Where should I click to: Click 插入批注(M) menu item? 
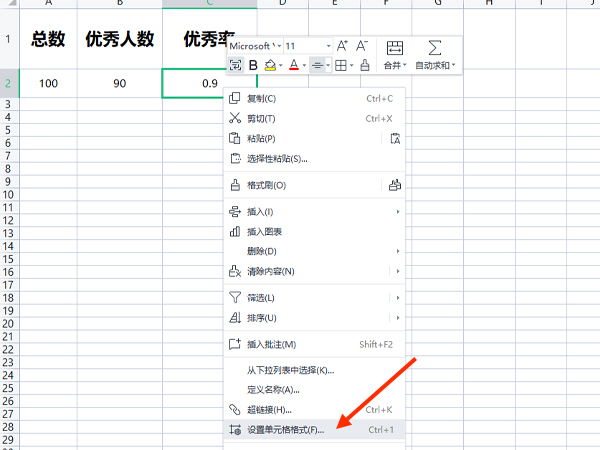(271, 344)
